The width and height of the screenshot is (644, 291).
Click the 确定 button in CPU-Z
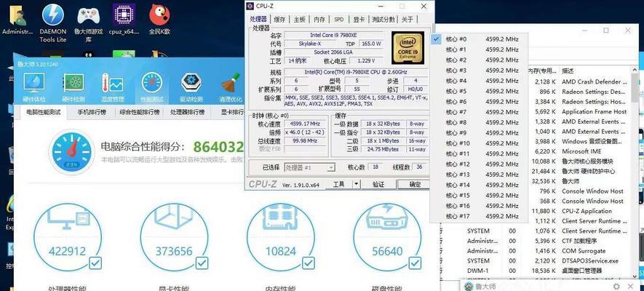[414, 184]
